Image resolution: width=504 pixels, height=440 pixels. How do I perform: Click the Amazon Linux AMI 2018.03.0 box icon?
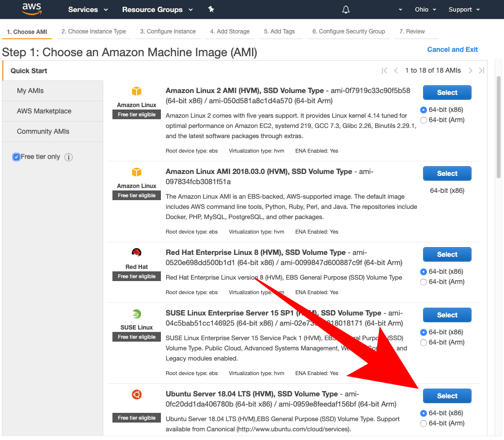(137, 172)
